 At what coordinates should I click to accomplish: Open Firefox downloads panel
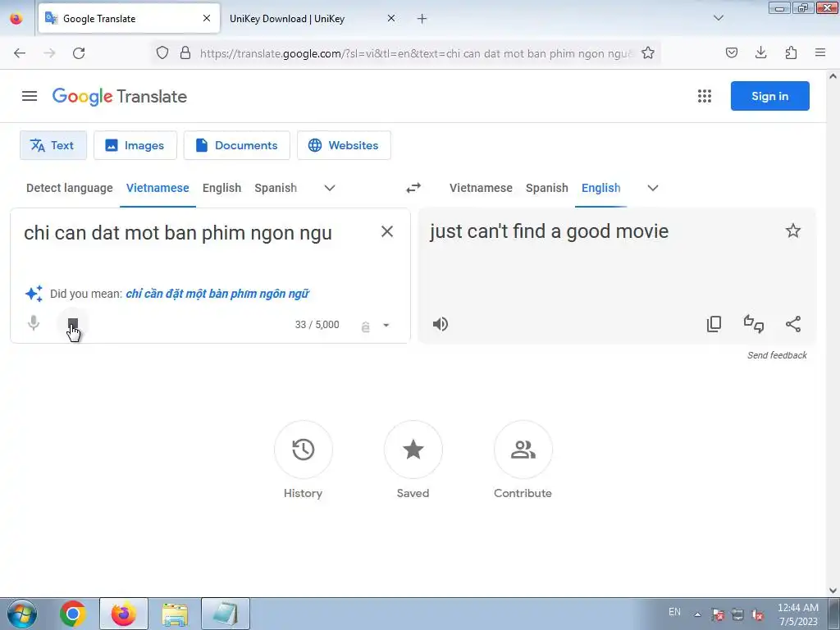pyautogui.click(x=760, y=52)
